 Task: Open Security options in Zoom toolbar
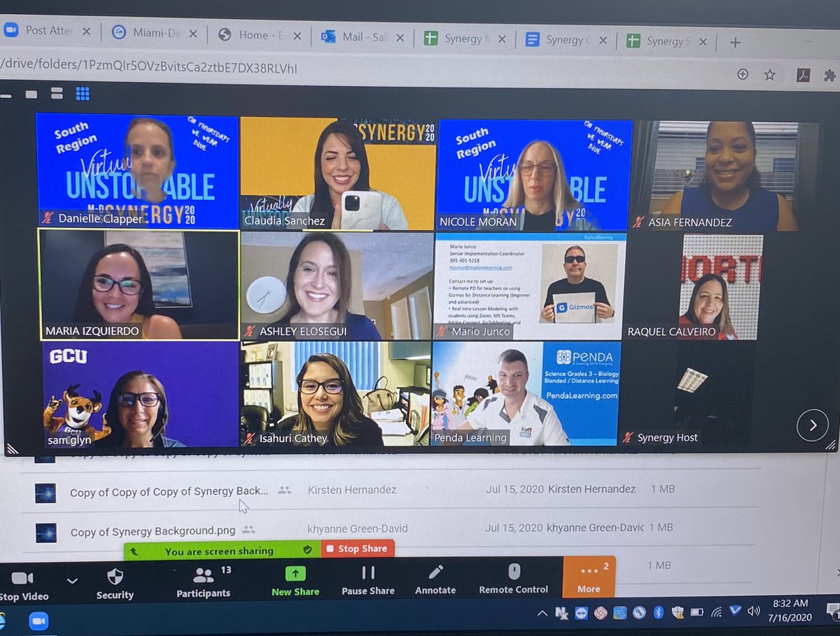pos(115,584)
